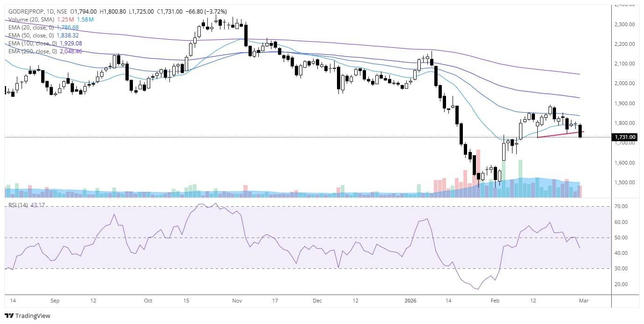Click the 70.00 RSI axis label
The height and width of the screenshot is (324, 644).
coord(621,206)
